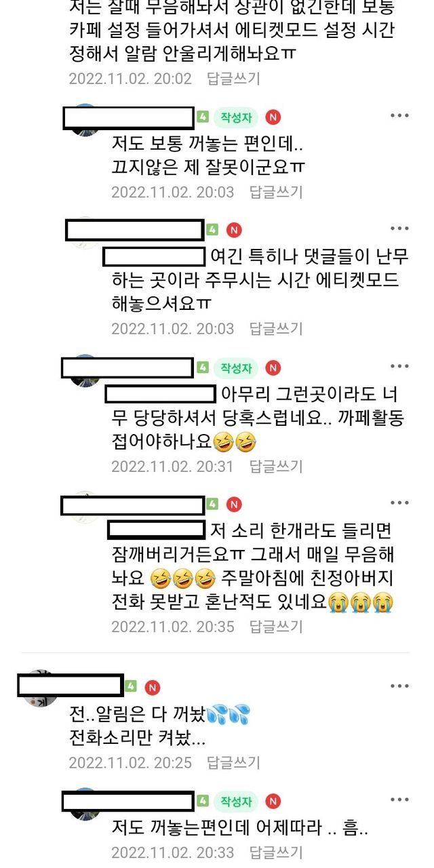The image size is (434, 868).
Task: Open three-dot menu on 매일 무음해놔요 comment
Action: 399,503
